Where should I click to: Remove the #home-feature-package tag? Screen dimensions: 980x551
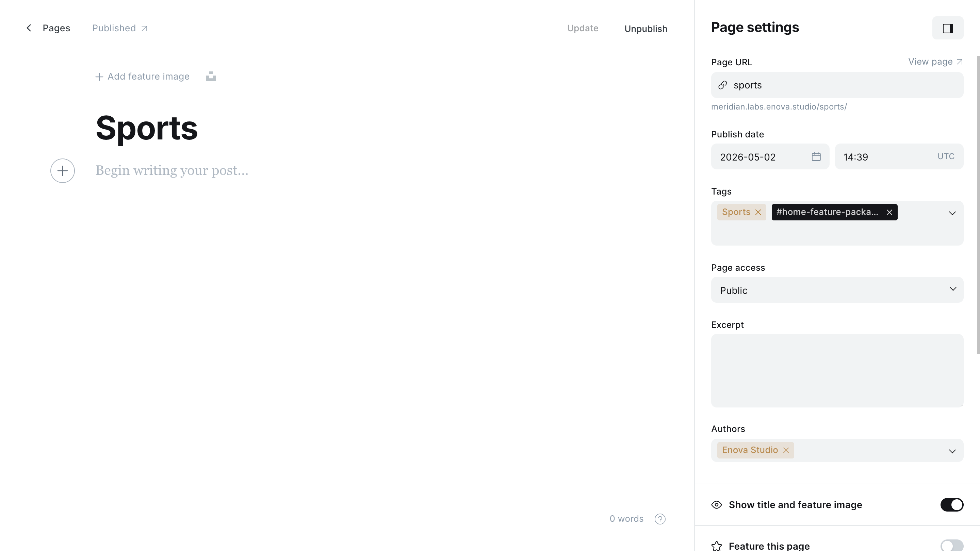point(889,212)
